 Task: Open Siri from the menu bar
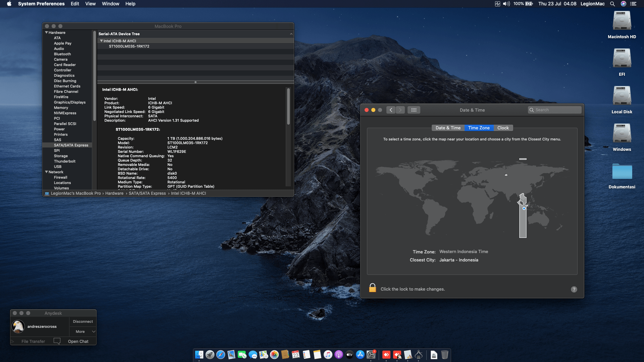[x=624, y=4]
